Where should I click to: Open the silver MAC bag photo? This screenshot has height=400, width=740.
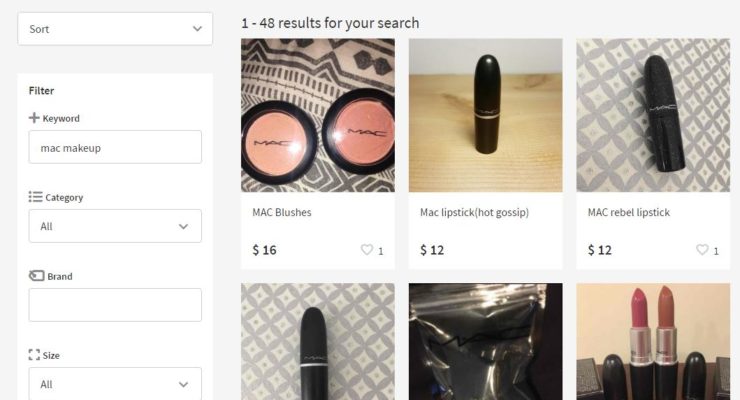pos(486,342)
